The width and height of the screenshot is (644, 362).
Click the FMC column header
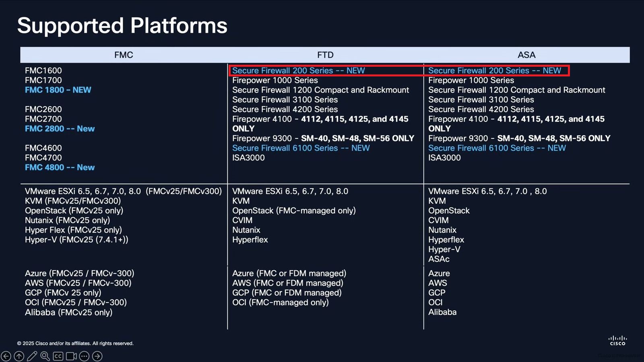pyautogui.click(x=124, y=55)
